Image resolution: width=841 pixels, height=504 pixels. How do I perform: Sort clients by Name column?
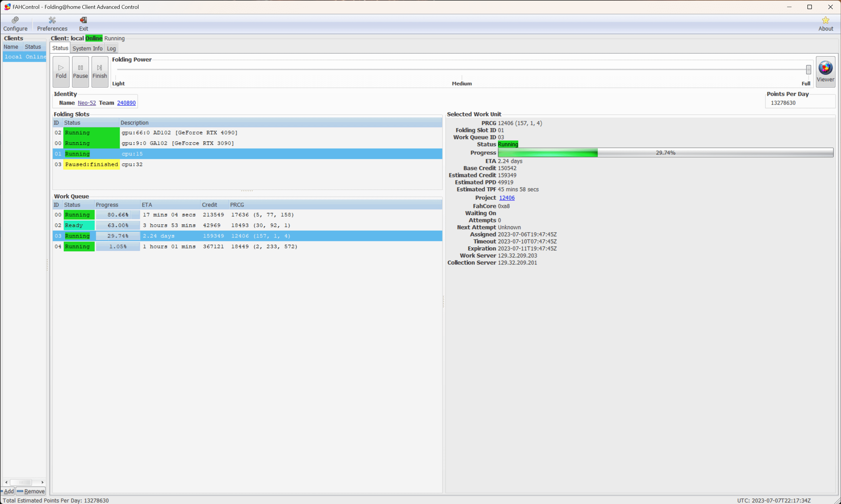click(13, 47)
